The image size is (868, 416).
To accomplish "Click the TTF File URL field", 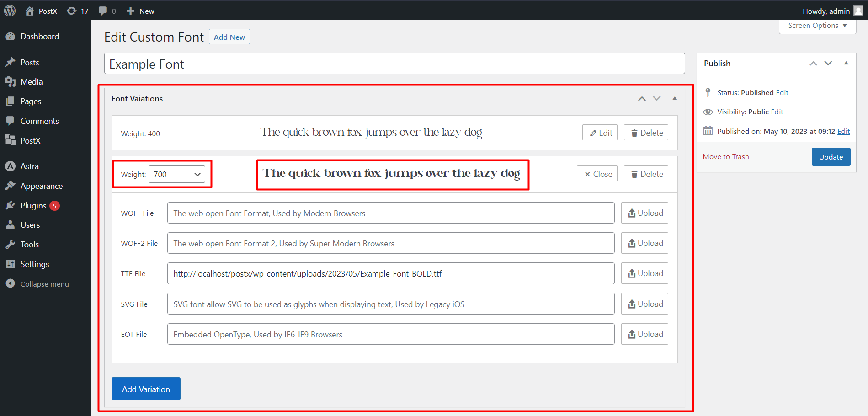I will [x=391, y=273].
